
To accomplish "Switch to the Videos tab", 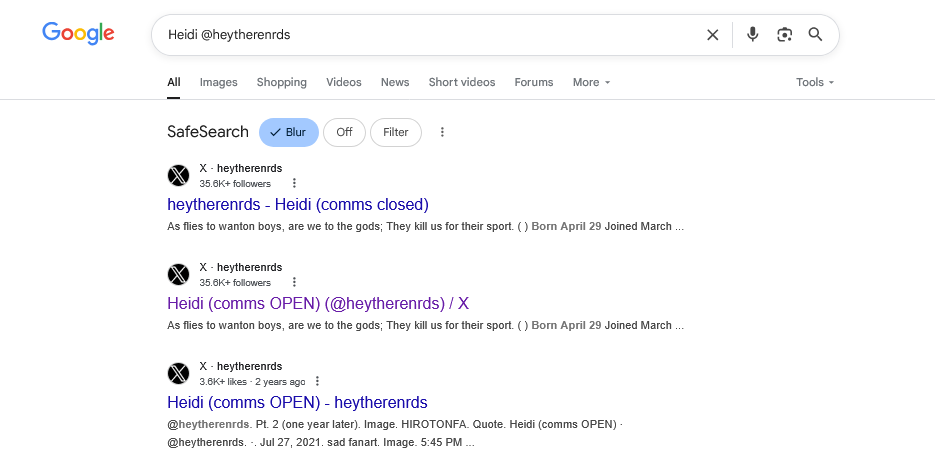I will 344,82.
